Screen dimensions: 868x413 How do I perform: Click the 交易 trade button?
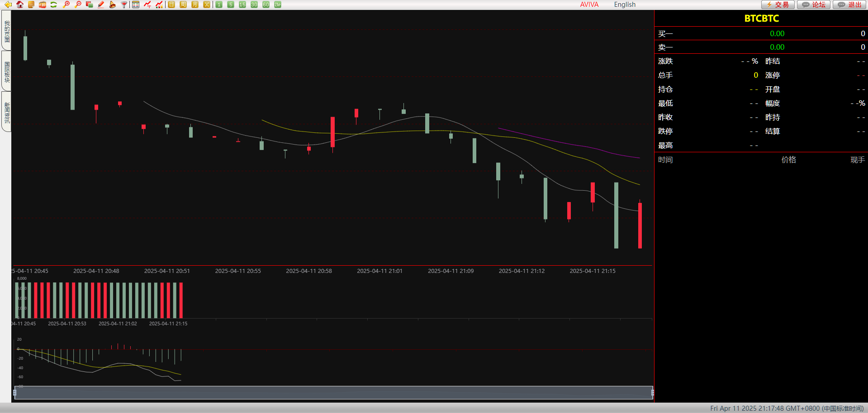pos(778,5)
